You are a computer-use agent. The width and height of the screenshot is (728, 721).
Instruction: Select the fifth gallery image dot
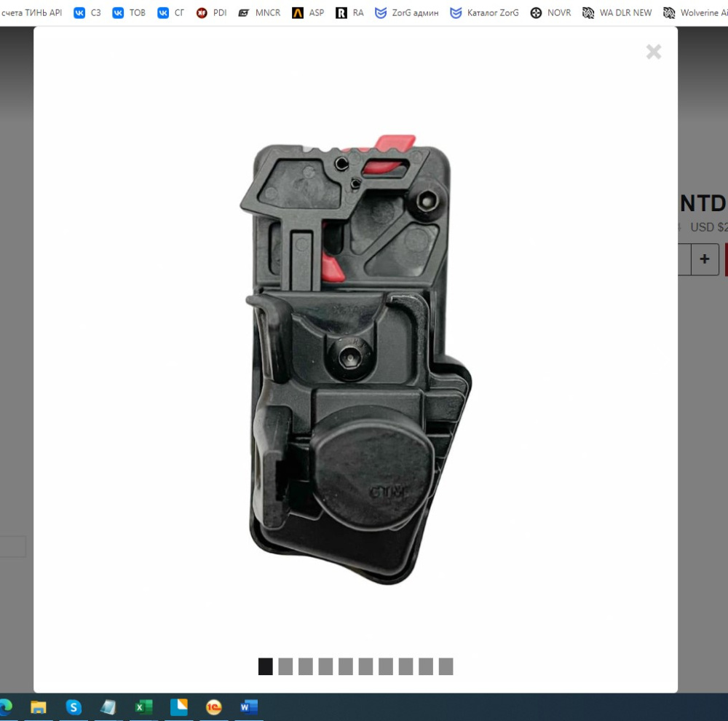point(346,666)
